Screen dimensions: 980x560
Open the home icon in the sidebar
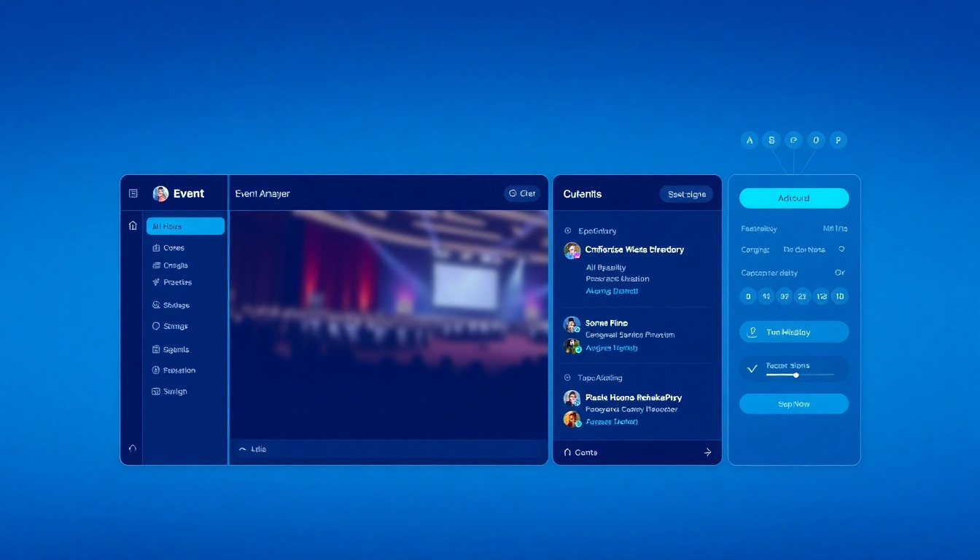click(133, 226)
